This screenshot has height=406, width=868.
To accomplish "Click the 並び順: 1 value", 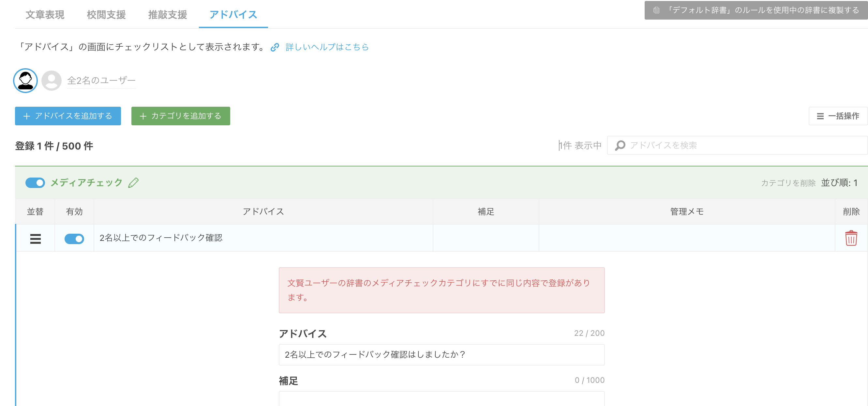I will [x=839, y=183].
